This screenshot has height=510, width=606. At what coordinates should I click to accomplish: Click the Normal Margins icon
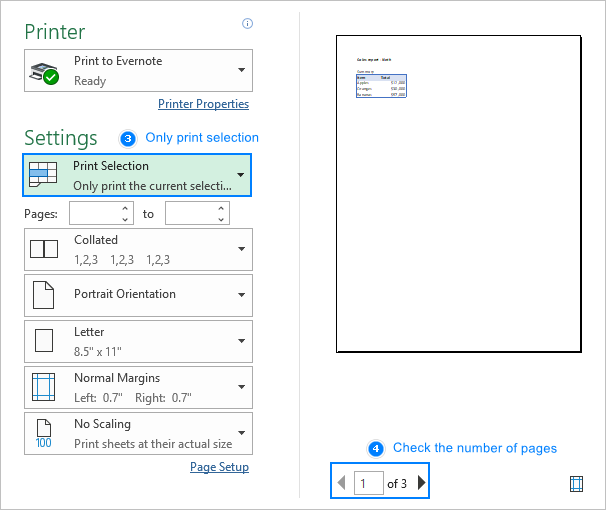(44, 387)
